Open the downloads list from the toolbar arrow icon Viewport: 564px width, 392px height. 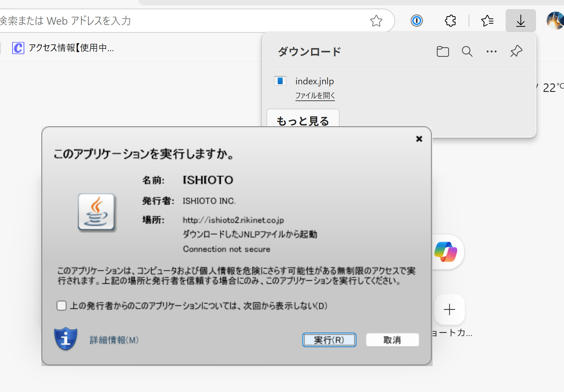click(x=520, y=21)
